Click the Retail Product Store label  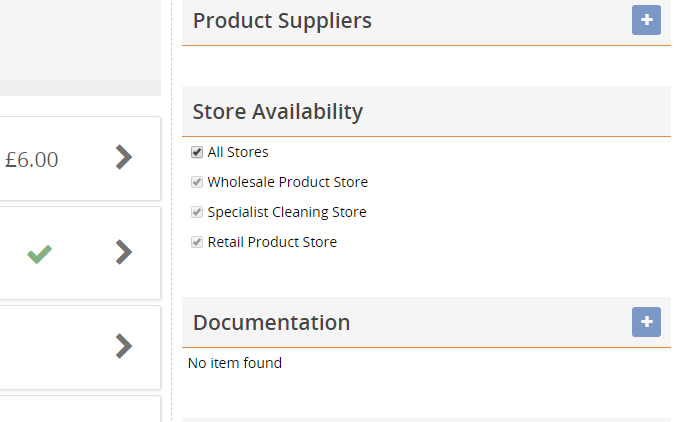(x=272, y=243)
